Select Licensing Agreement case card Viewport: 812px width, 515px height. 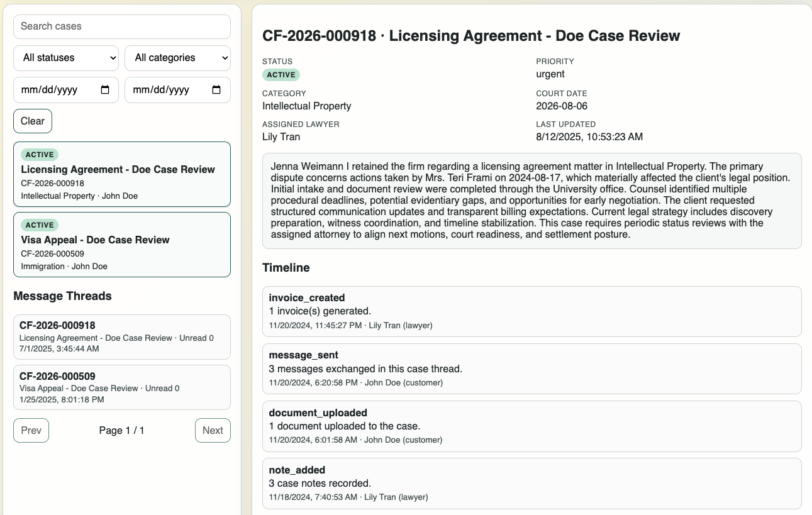click(x=122, y=174)
